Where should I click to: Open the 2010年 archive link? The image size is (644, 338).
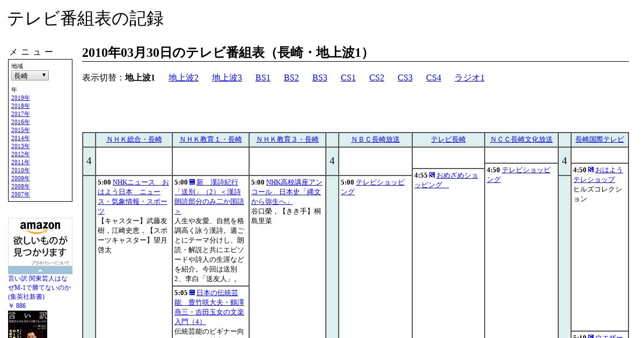tap(20, 171)
